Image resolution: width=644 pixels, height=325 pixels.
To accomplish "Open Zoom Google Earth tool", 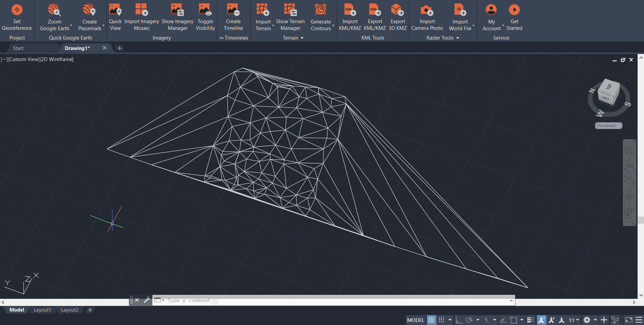I will coord(54,10).
